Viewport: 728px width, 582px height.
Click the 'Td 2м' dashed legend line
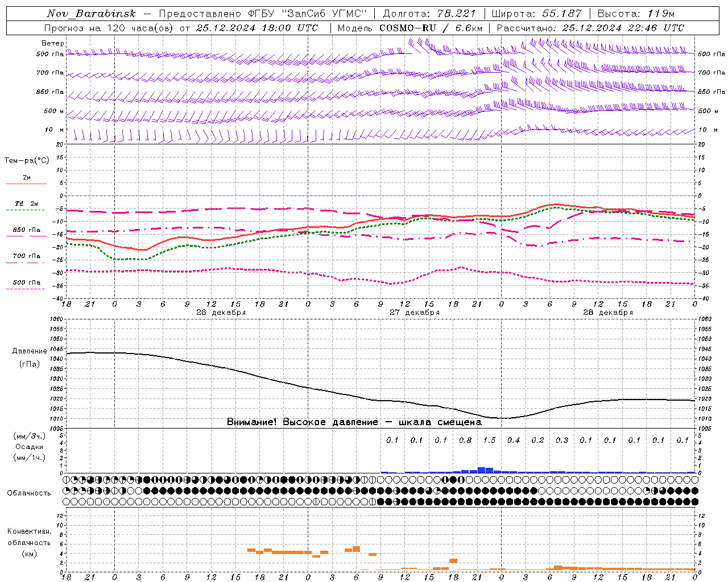[x=25, y=210]
